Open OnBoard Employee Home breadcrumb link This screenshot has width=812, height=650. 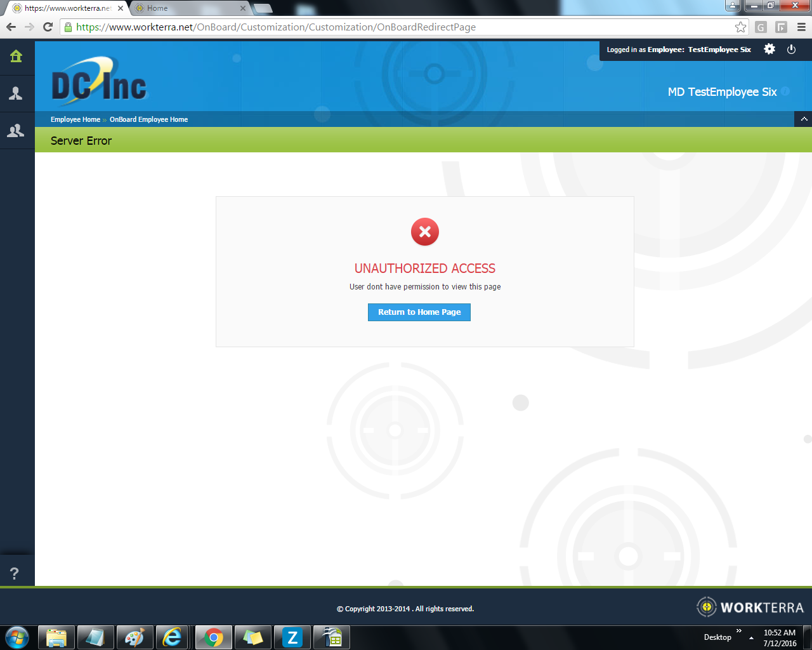click(x=148, y=119)
